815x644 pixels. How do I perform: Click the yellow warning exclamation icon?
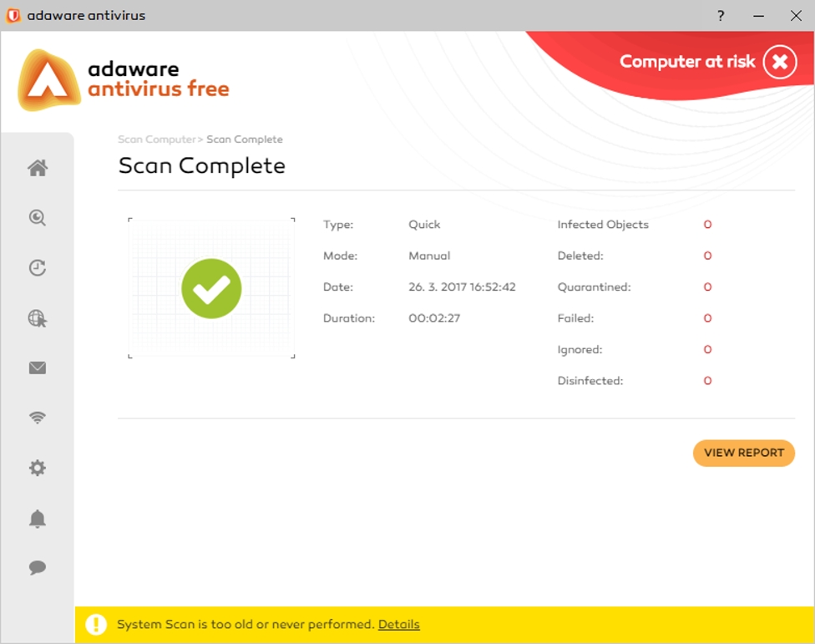pyautogui.click(x=97, y=625)
